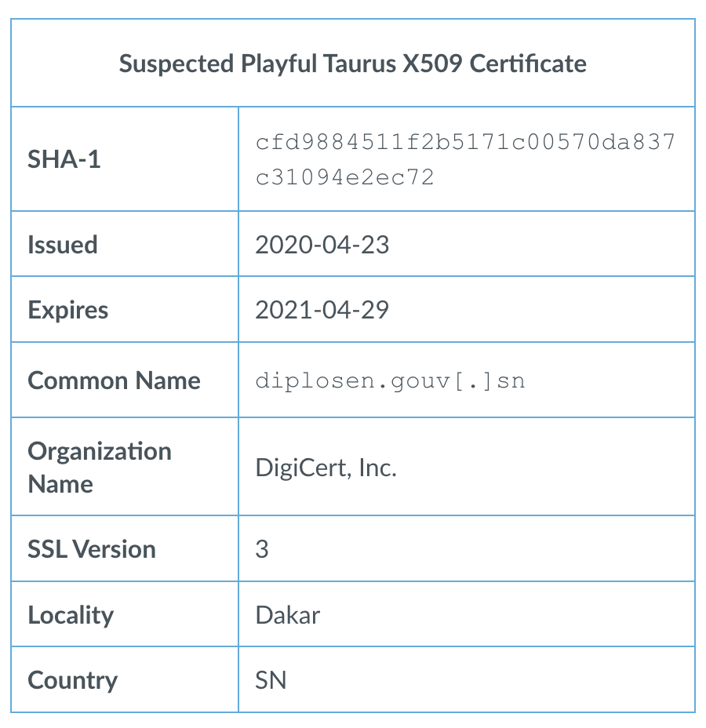Click the SSL Version row label
This screenshot has width=706, height=728.
pos(92,549)
